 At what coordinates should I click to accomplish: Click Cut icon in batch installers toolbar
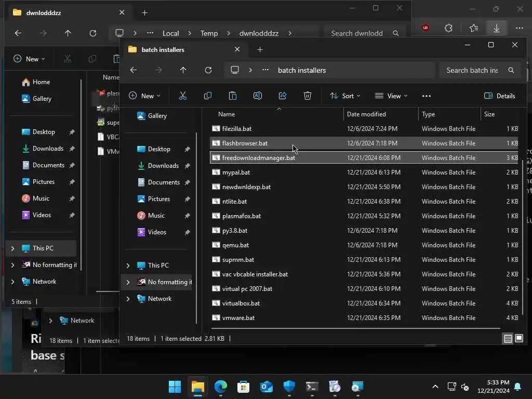point(182,96)
